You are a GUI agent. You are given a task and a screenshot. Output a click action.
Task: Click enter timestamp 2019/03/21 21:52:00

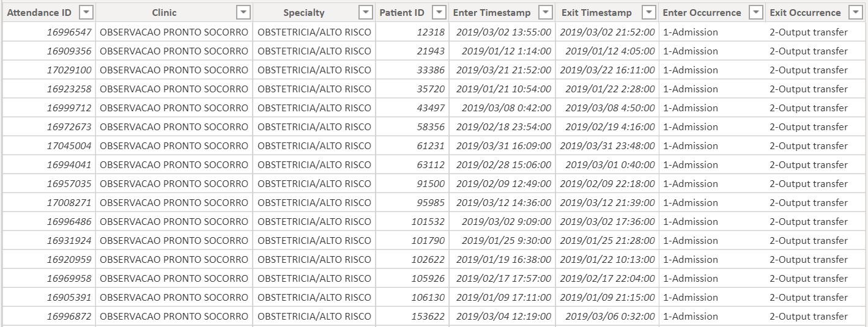point(503,70)
